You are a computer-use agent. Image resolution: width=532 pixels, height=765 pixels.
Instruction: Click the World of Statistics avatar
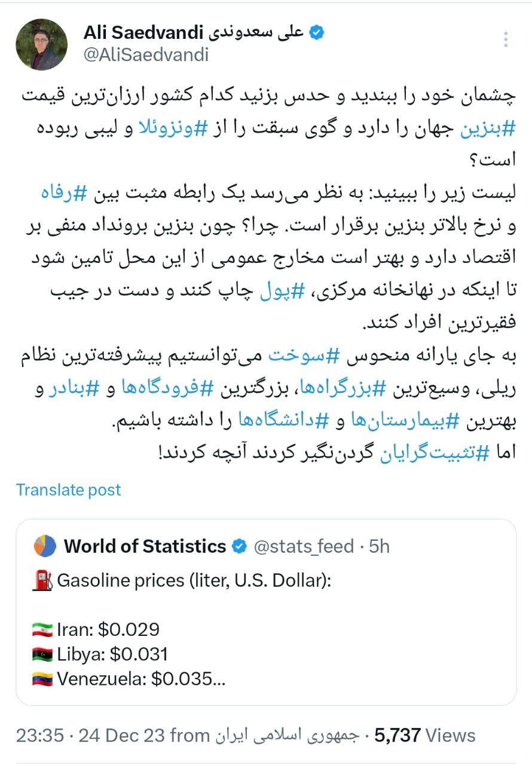pos(43,546)
